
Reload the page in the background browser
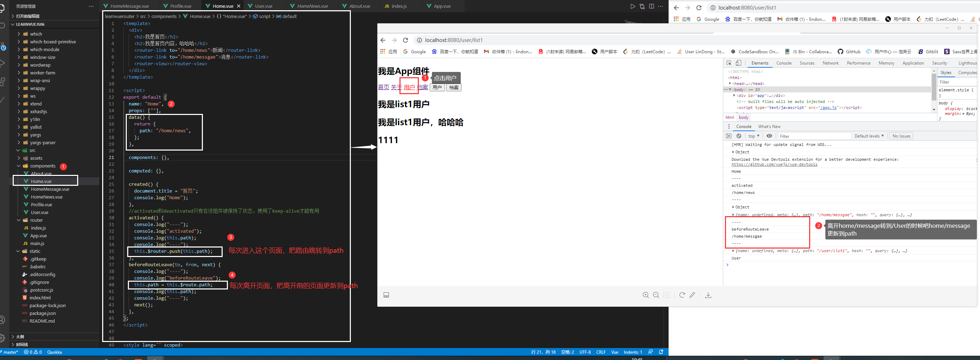tap(699, 8)
